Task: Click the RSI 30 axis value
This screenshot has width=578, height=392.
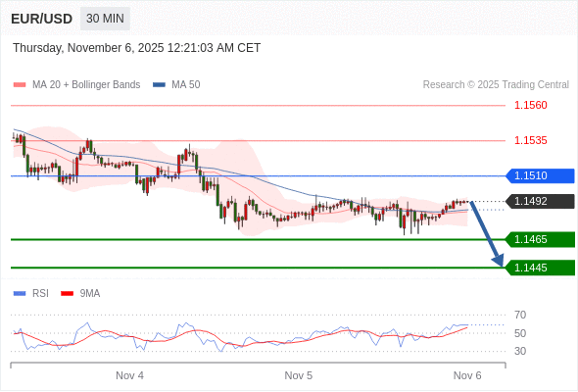Action: point(520,351)
